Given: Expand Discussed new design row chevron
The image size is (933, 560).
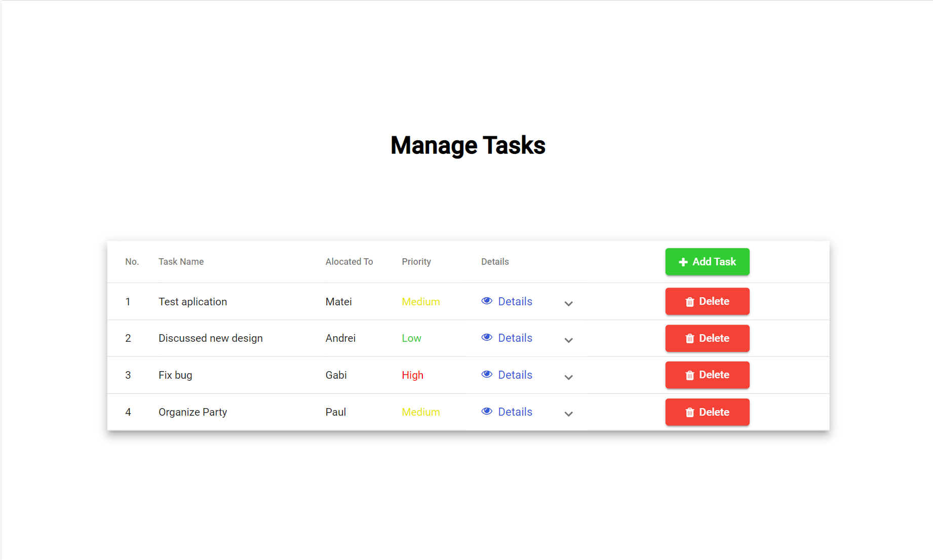Looking at the screenshot, I should pos(568,340).
